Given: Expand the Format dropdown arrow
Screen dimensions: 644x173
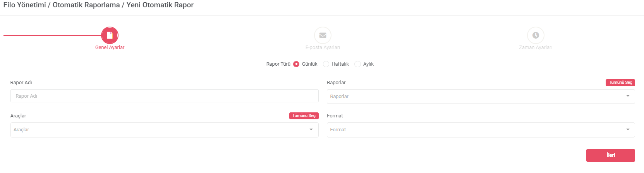Looking at the screenshot, I should click(628, 130).
